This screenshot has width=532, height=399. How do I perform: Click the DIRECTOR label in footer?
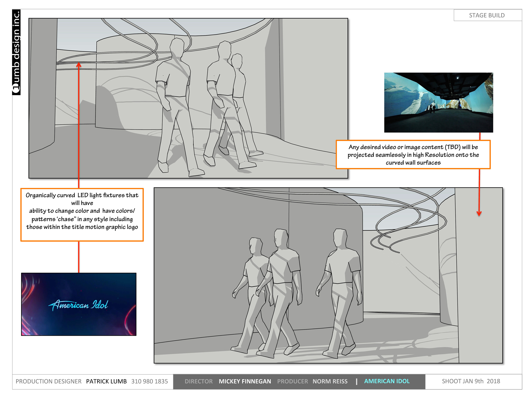click(198, 381)
